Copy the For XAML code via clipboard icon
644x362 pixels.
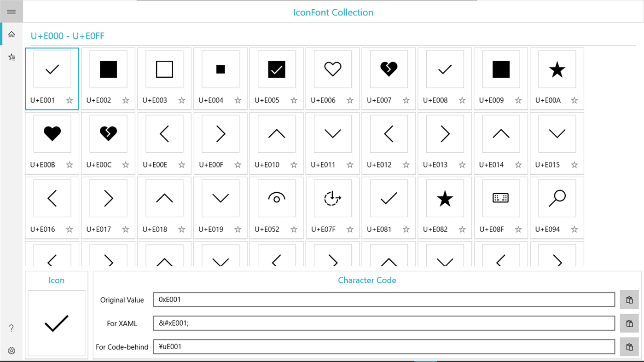tap(630, 323)
